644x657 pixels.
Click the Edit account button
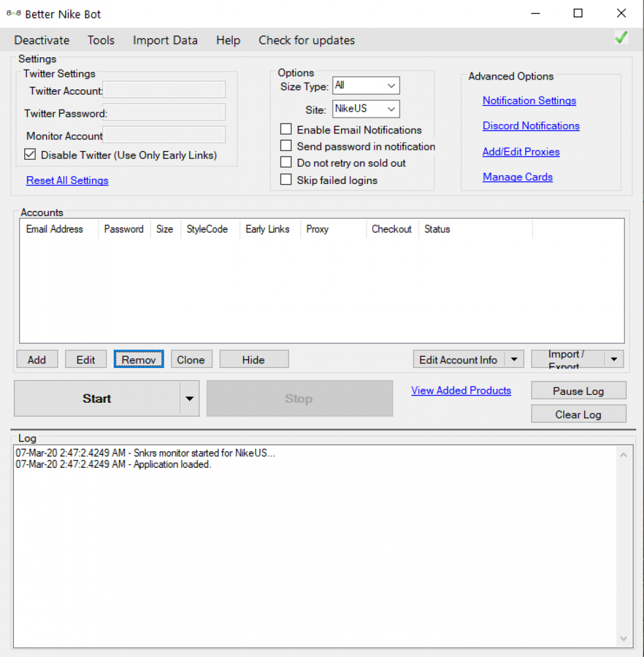click(86, 359)
